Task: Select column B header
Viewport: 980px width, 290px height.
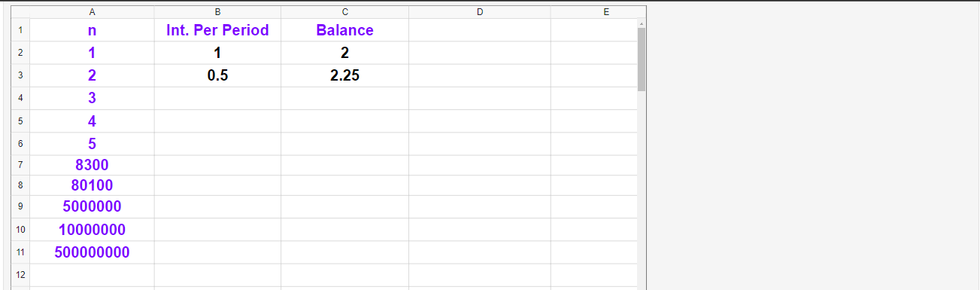Action: (217, 11)
